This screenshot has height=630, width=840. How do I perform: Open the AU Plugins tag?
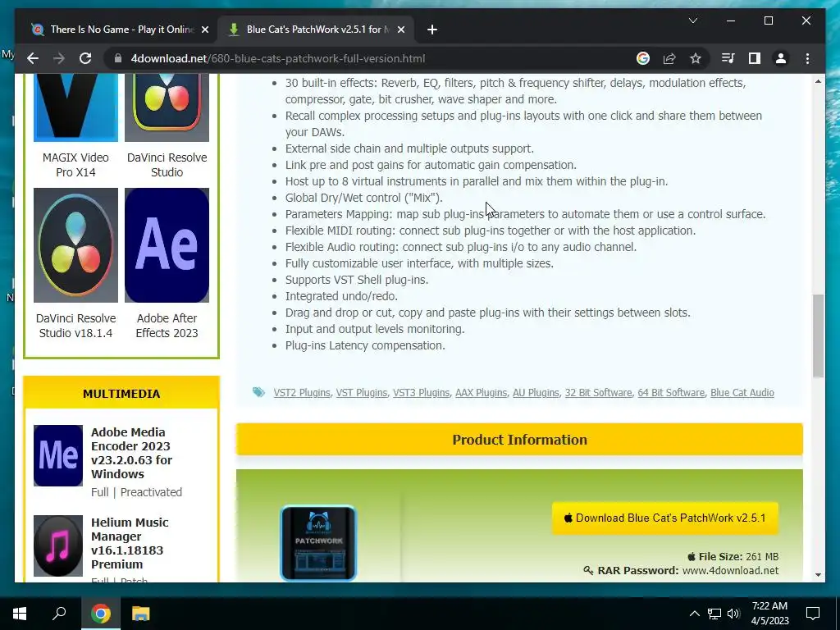[536, 393]
